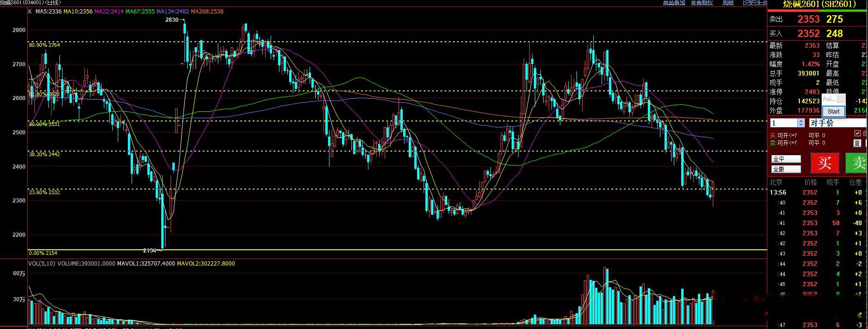Open the 周期 period menu
The height and width of the screenshot is (329, 868).
[728, 2]
